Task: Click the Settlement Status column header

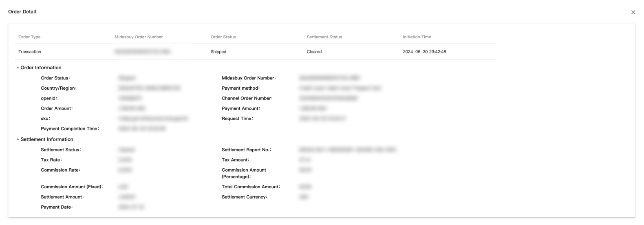Action: point(324,37)
